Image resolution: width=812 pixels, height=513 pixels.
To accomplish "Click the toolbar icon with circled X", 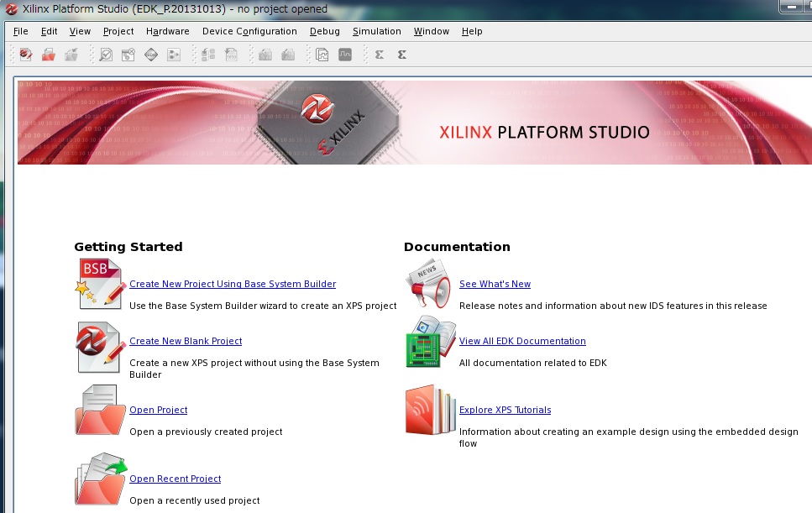I will [x=128, y=55].
